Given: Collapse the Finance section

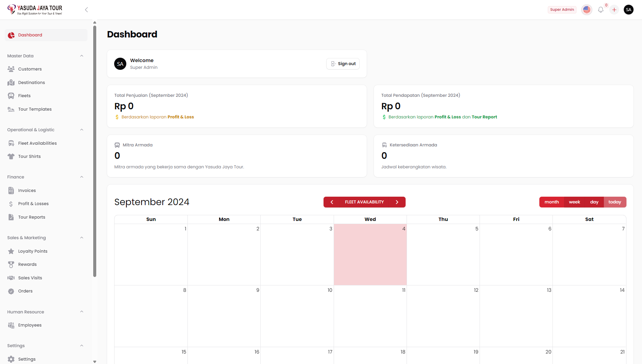Looking at the screenshot, I should (82, 177).
